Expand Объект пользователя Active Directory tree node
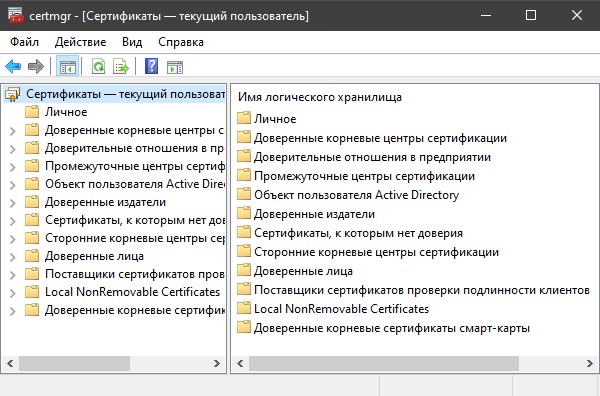Screen dimensions: 600x396 (13, 185)
